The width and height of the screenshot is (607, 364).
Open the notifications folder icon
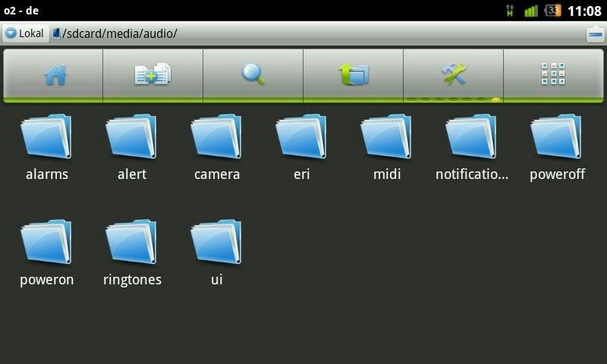coord(471,136)
